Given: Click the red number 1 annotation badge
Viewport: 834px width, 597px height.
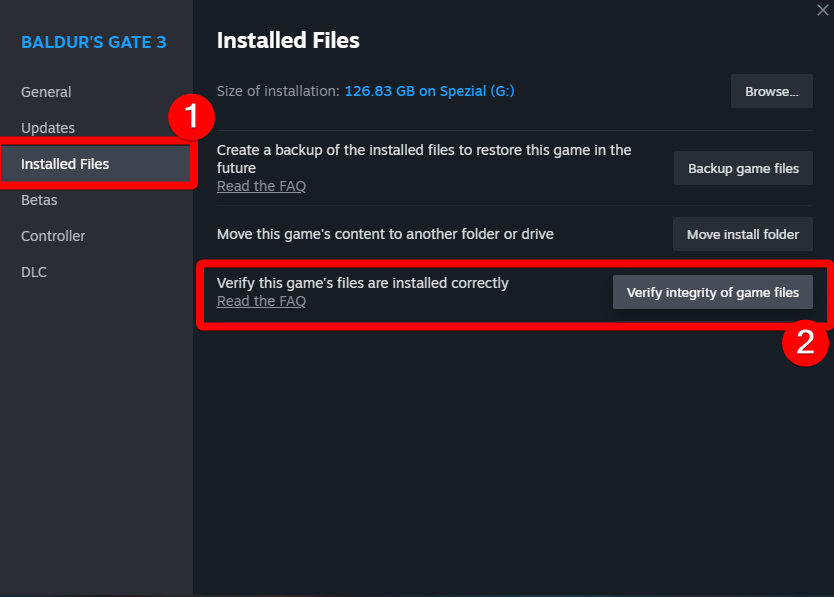Looking at the screenshot, I should pos(192,119).
